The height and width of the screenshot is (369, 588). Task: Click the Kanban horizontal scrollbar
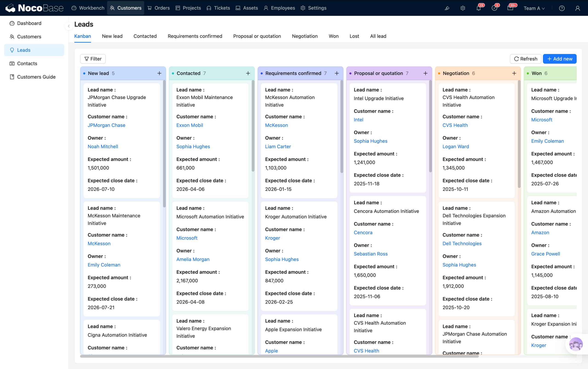point(279,356)
